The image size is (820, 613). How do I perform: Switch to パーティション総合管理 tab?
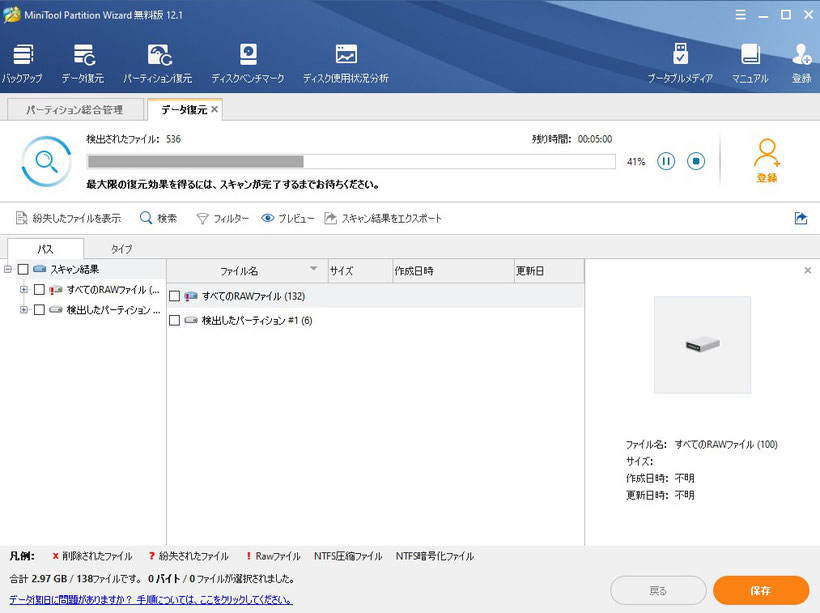(x=75, y=109)
